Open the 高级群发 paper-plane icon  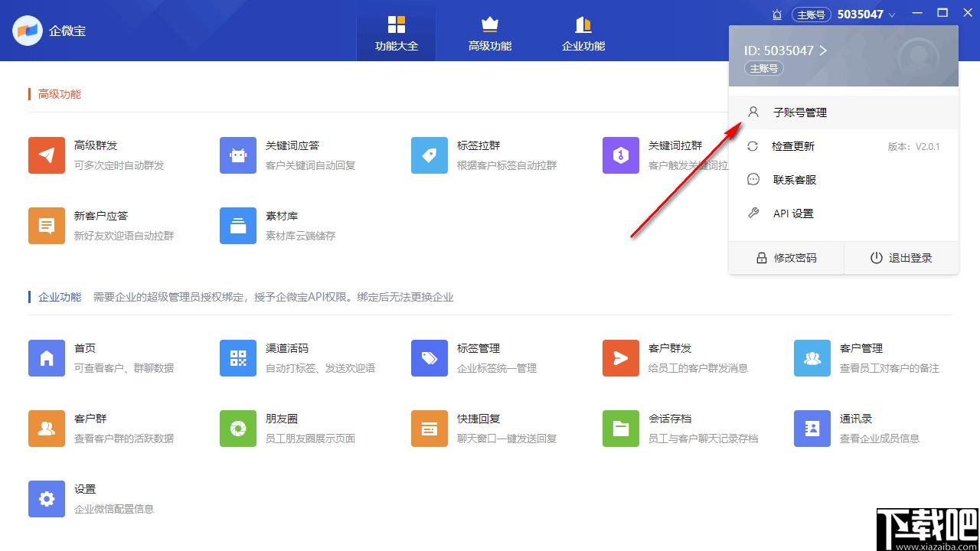pos(47,155)
